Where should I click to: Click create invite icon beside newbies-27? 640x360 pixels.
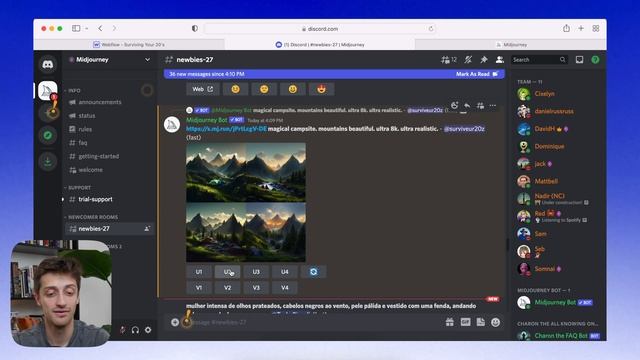tap(147, 229)
